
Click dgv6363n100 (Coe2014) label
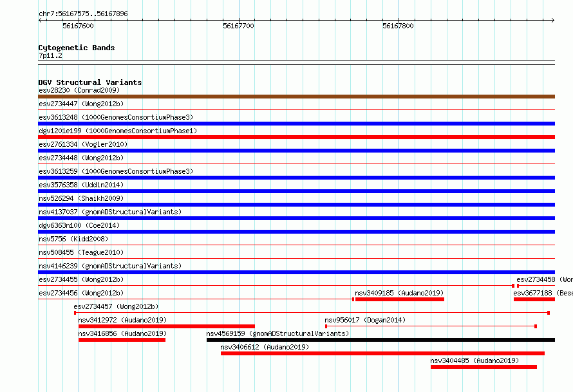(79, 225)
